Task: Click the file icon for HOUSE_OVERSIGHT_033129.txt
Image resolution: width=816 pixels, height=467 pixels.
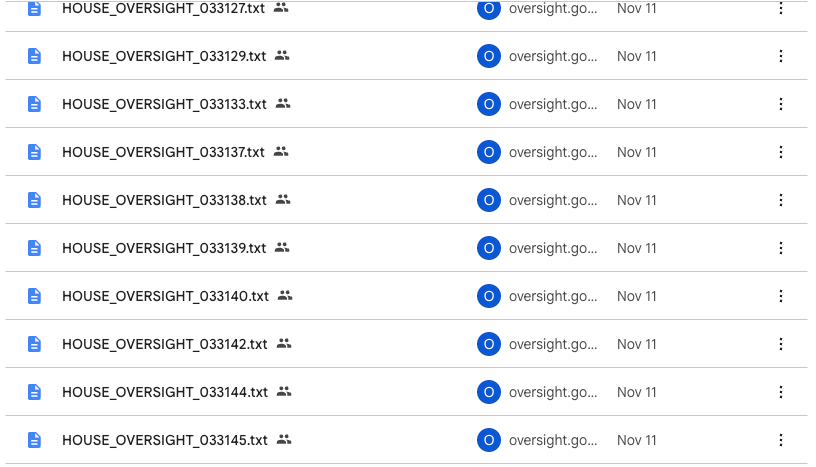Action: [x=35, y=56]
